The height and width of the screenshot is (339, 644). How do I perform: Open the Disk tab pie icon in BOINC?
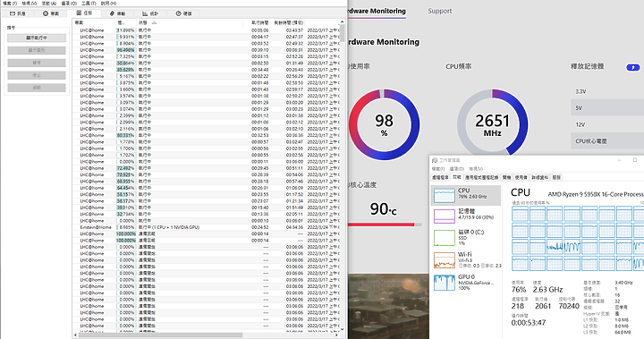click(178, 13)
